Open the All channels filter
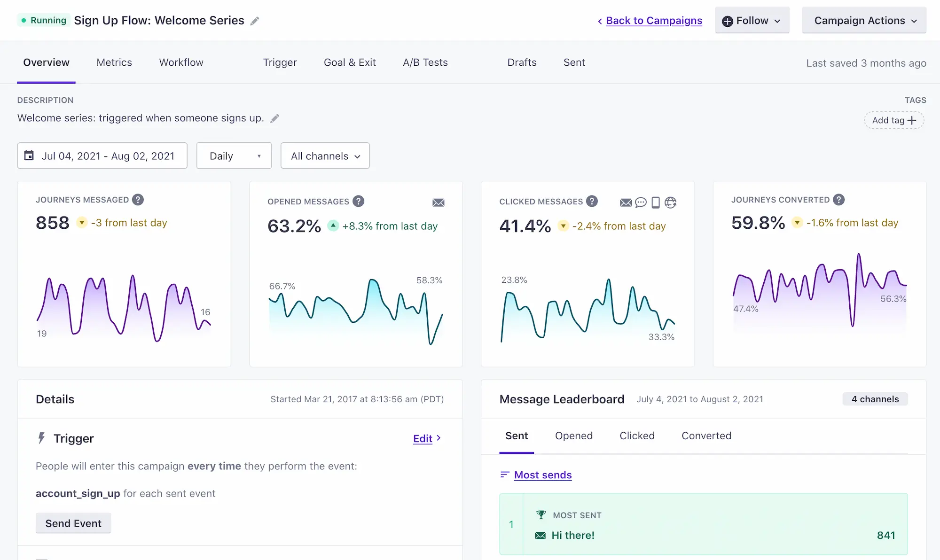Viewport: 940px width, 560px height. tap(325, 156)
